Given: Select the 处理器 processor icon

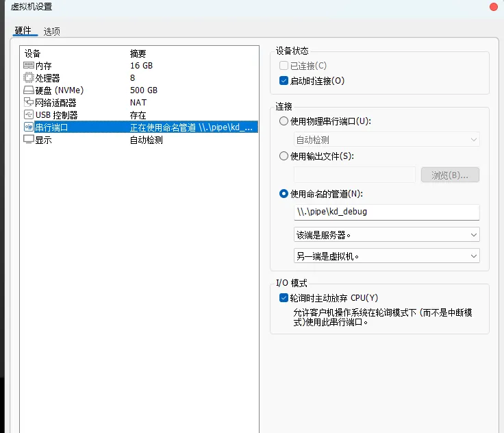Looking at the screenshot, I should coord(28,78).
